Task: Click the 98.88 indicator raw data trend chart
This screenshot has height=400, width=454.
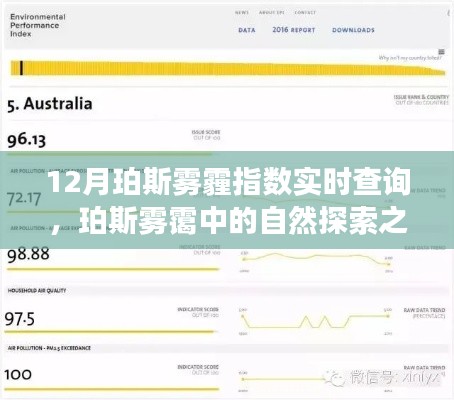Action: point(316,261)
